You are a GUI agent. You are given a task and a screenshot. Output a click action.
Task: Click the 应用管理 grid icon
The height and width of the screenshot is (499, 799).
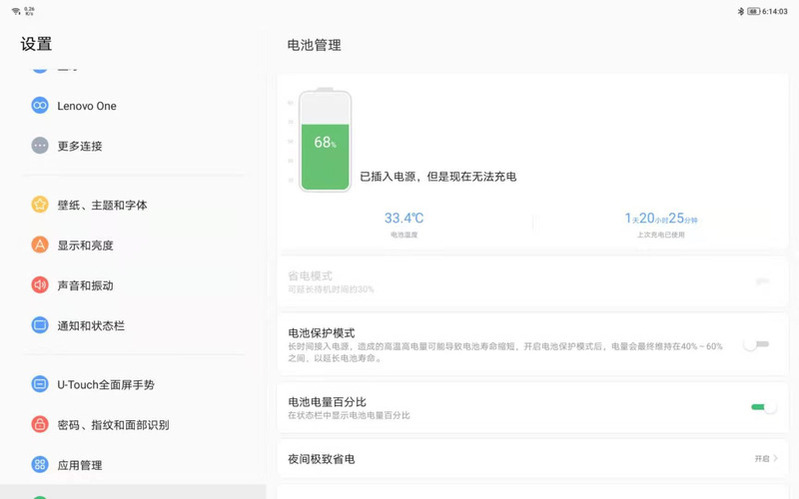(x=40, y=464)
